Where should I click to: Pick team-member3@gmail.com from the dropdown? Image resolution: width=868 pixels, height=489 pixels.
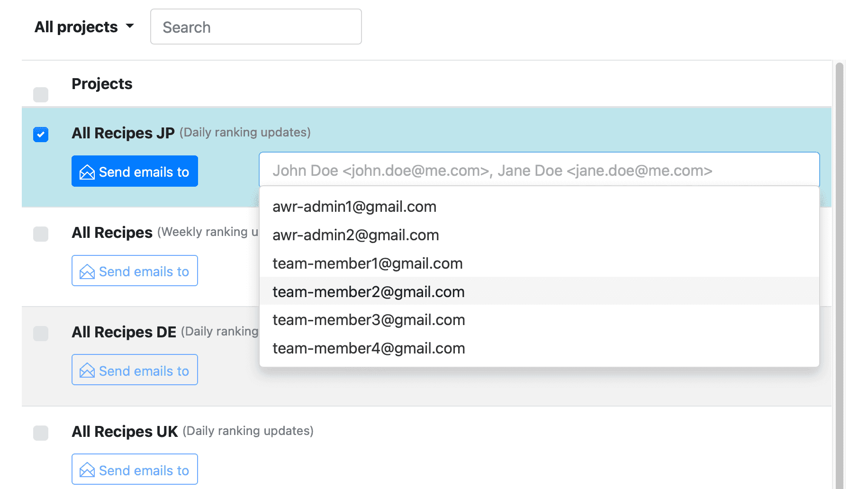[x=539, y=320]
